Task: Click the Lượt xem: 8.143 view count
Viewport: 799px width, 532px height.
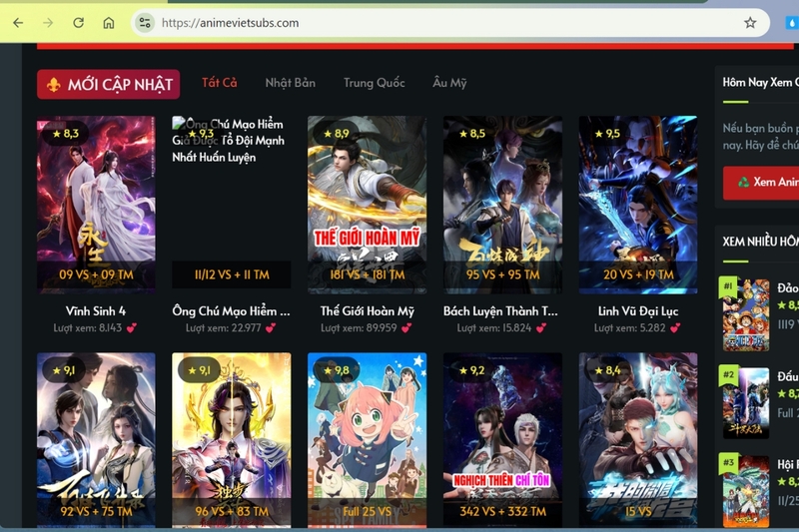Action: pos(88,328)
